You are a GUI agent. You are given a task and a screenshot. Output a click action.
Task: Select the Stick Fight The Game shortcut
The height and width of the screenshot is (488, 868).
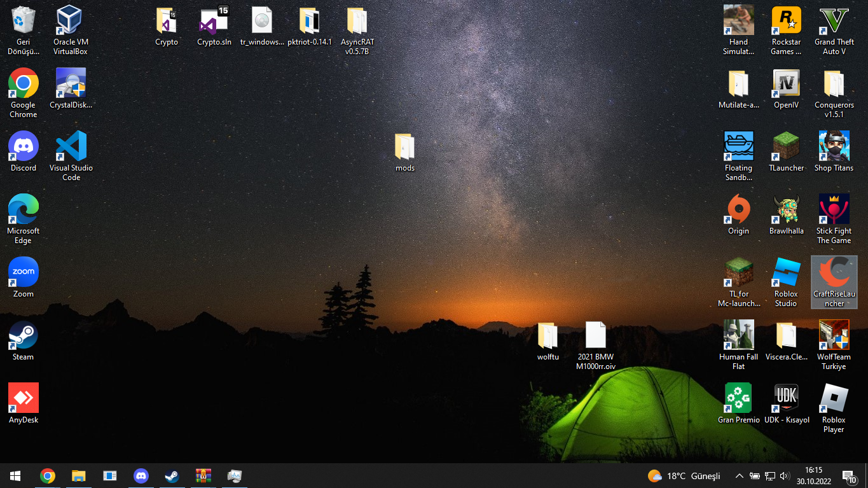[x=834, y=219]
